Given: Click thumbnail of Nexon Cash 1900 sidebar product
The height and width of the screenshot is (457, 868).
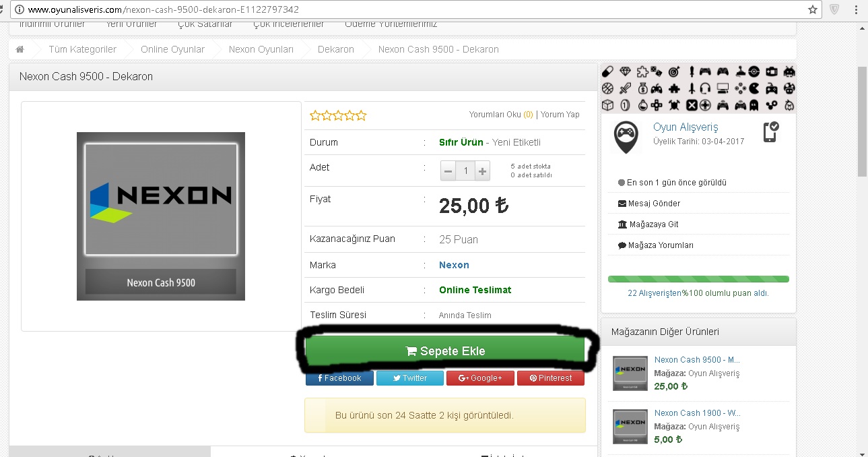Looking at the screenshot, I should (630, 426).
